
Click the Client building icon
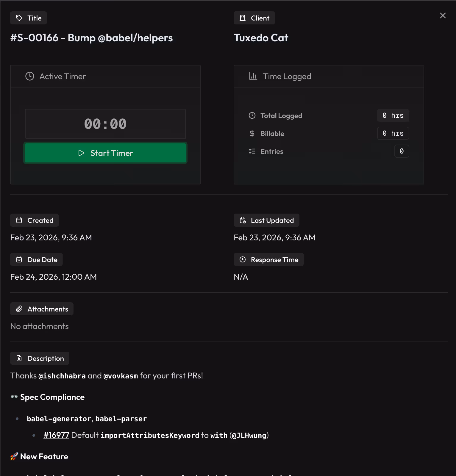coord(243,18)
